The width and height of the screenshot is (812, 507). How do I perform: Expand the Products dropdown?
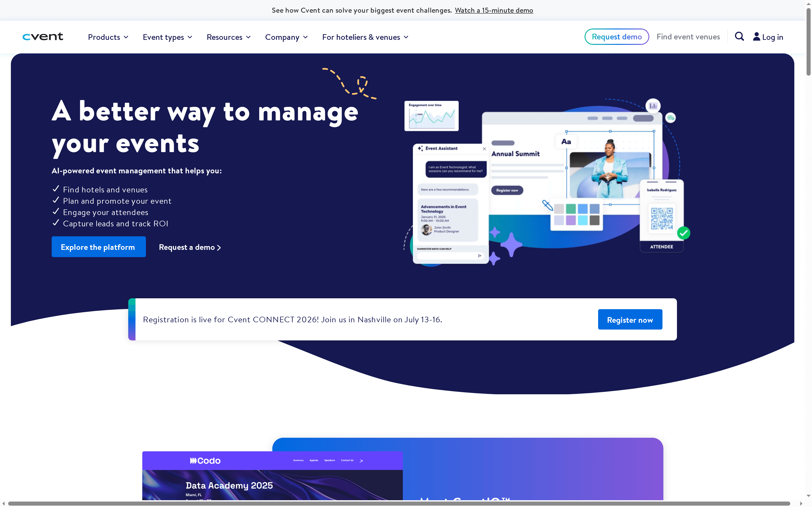point(108,37)
